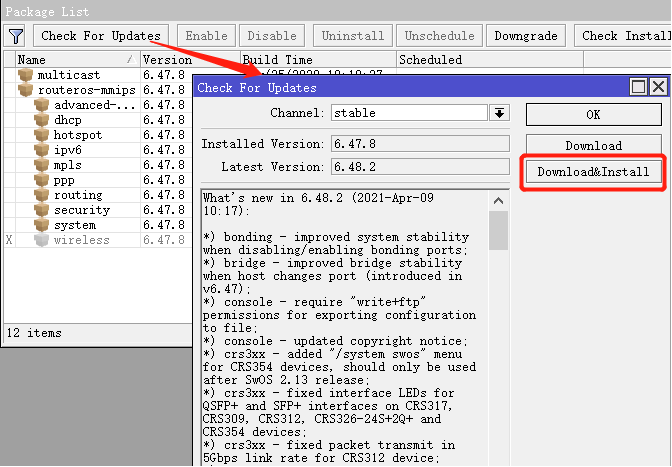Close the Check For Updates dialog
The height and width of the screenshot is (467, 672).
657,88
